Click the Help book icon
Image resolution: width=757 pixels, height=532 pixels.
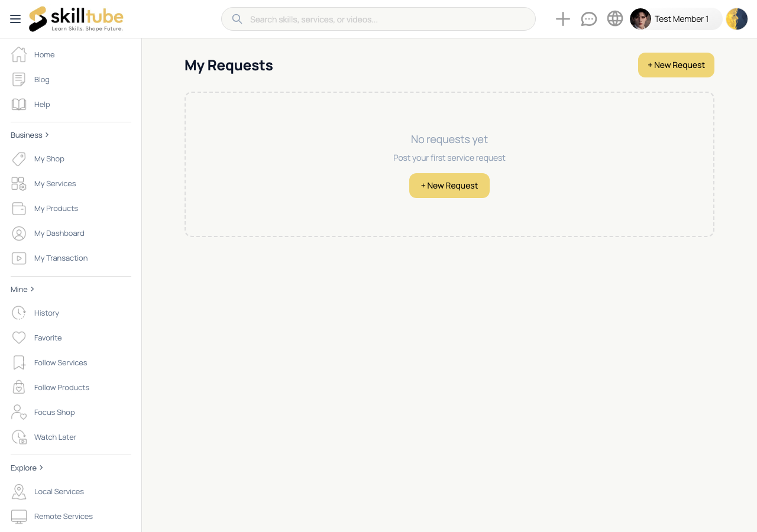click(x=19, y=104)
